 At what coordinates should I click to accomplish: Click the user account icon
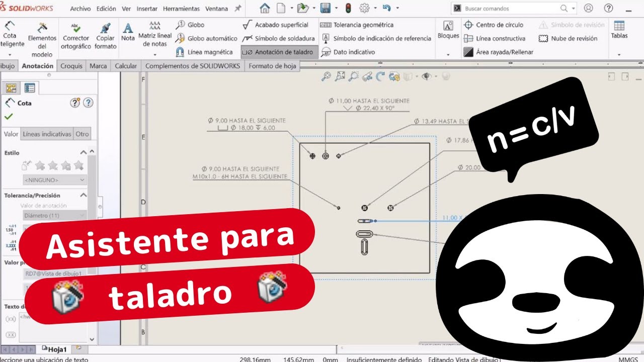pyautogui.click(x=588, y=8)
